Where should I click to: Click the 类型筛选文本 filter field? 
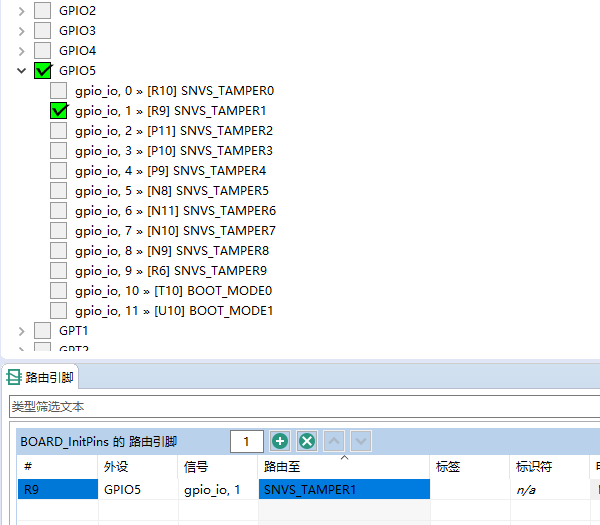304,406
